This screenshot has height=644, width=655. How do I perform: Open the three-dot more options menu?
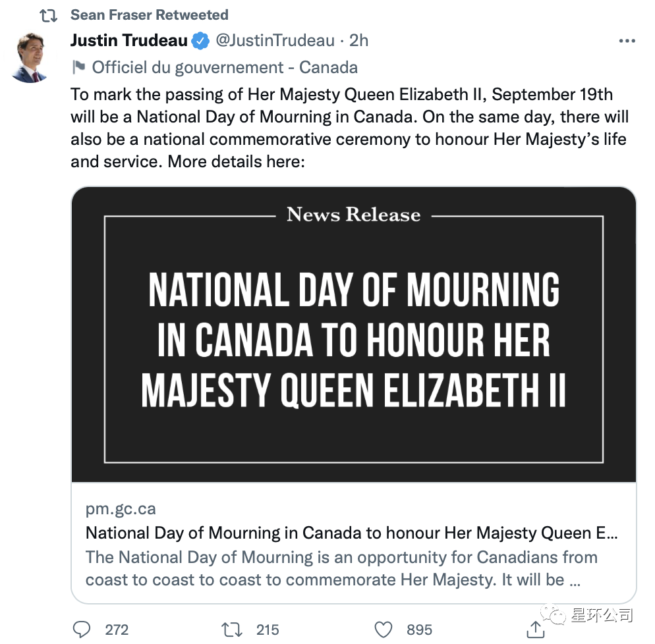click(x=627, y=41)
